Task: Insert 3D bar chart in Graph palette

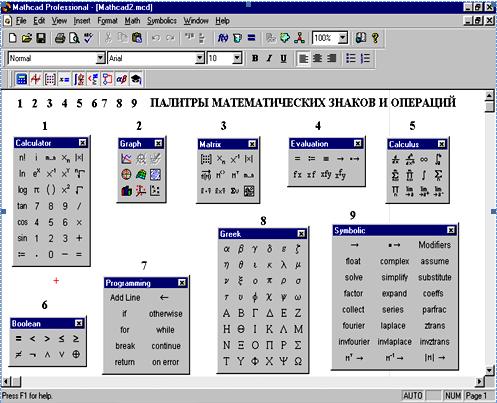Action: (x=126, y=191)
